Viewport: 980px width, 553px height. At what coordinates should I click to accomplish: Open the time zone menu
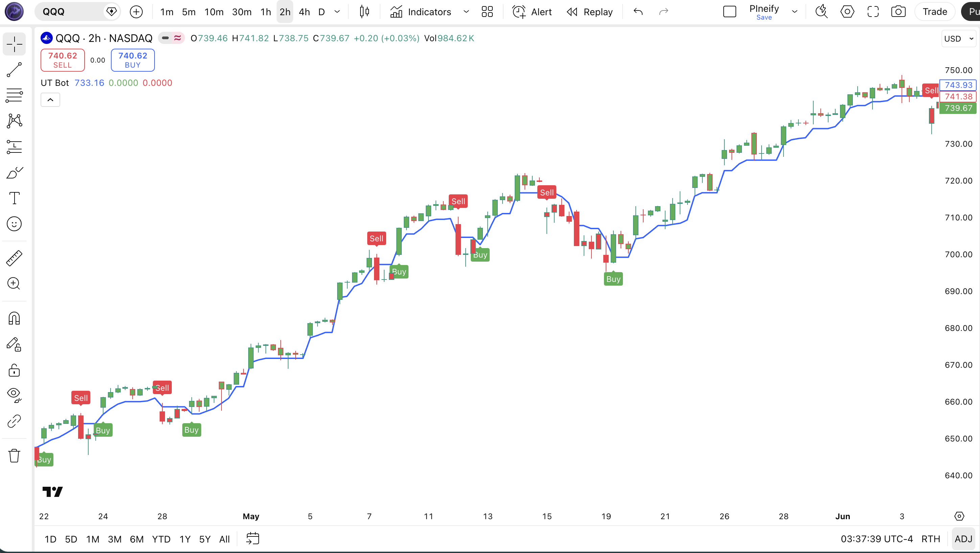877,539
